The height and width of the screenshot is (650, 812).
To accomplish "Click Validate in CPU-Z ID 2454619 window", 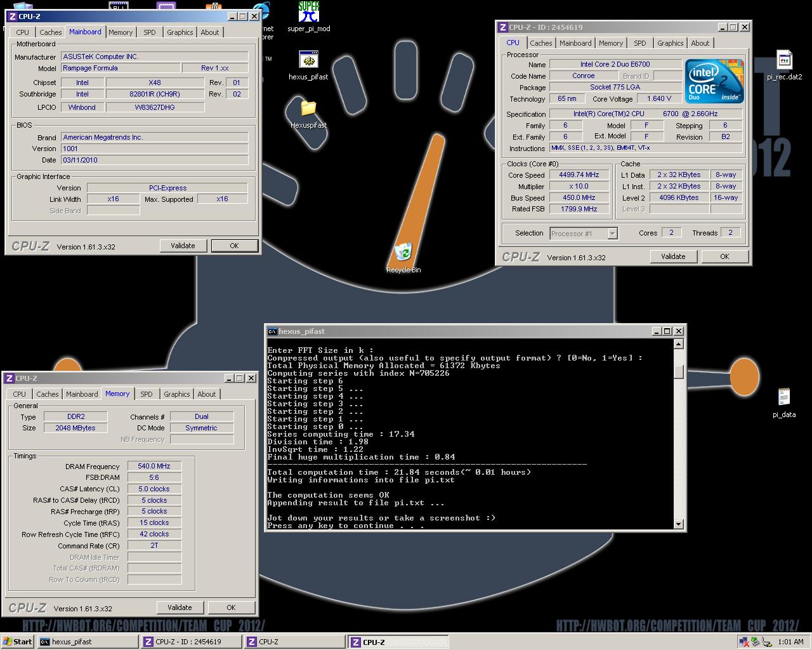I will pos(673,256).
